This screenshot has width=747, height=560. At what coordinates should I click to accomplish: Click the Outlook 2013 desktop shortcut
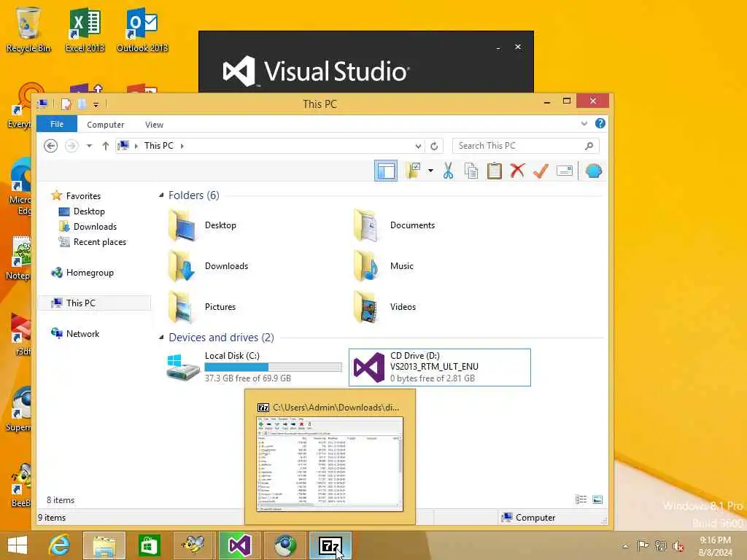[x=142, y=29]
